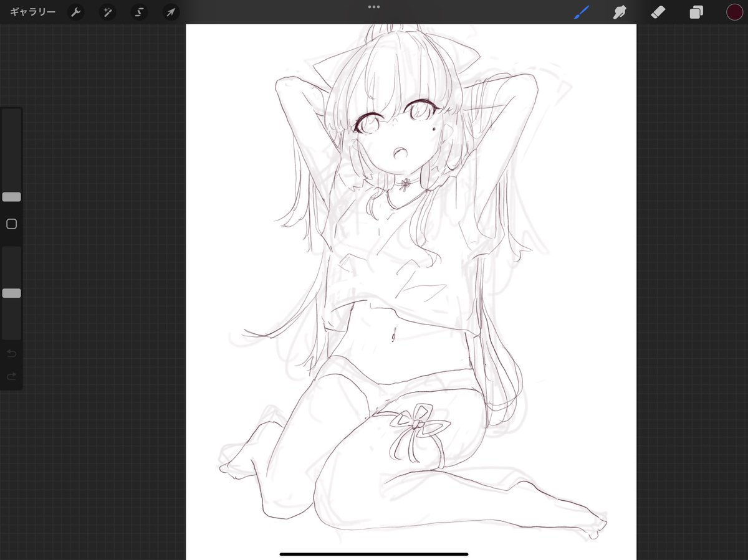Redo the stroke with sidebar arrow

(x=11, y=376)
